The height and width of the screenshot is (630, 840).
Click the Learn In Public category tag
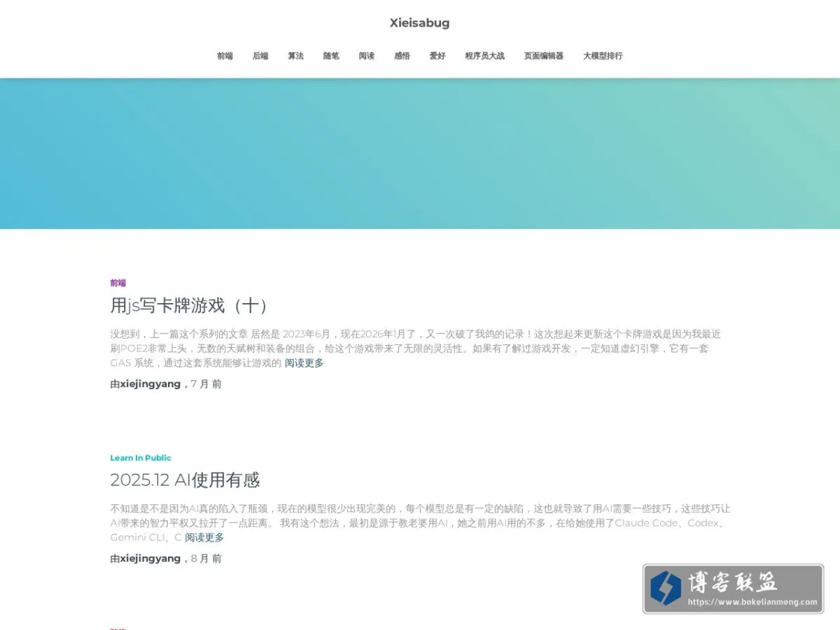[x=141, y=458]
